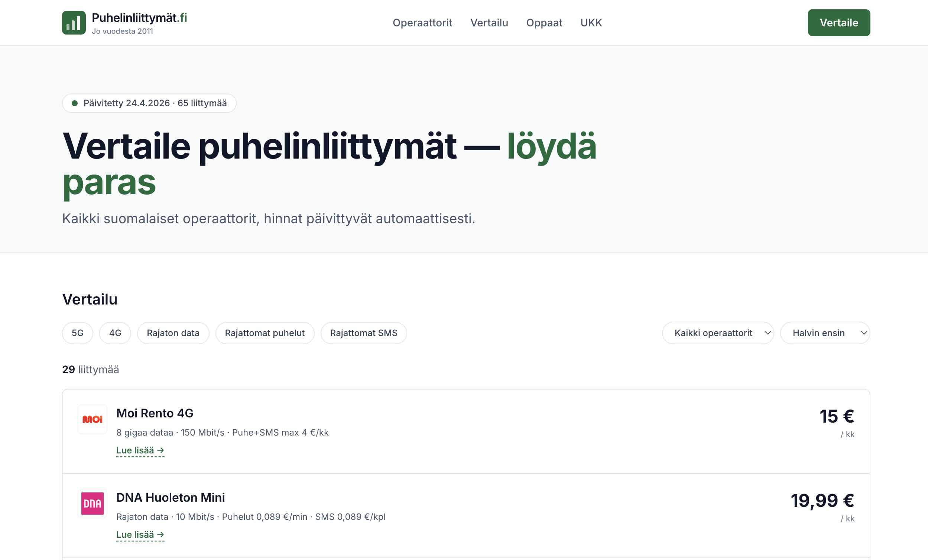Toggle the 4G filter chip
Viewport: 928px width, 560px height.
tap(115, 333)
